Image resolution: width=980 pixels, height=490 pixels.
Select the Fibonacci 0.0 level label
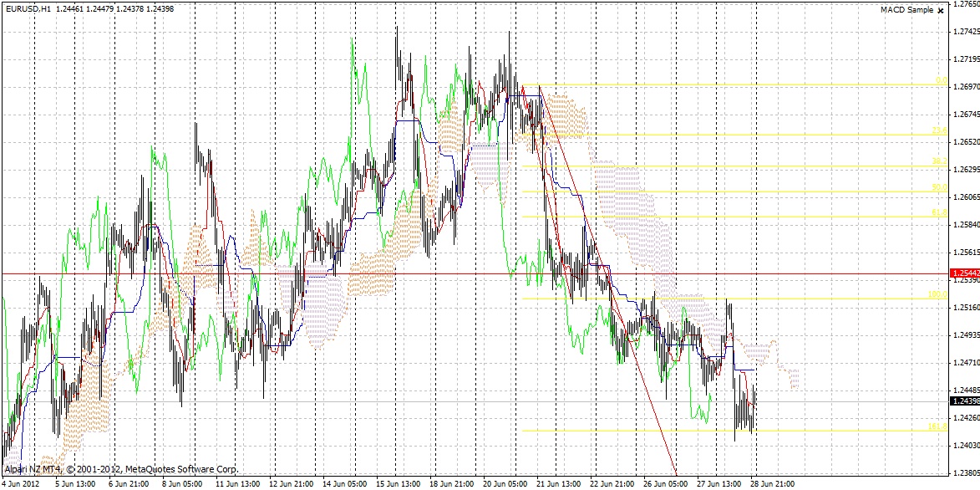click(940, 81)
